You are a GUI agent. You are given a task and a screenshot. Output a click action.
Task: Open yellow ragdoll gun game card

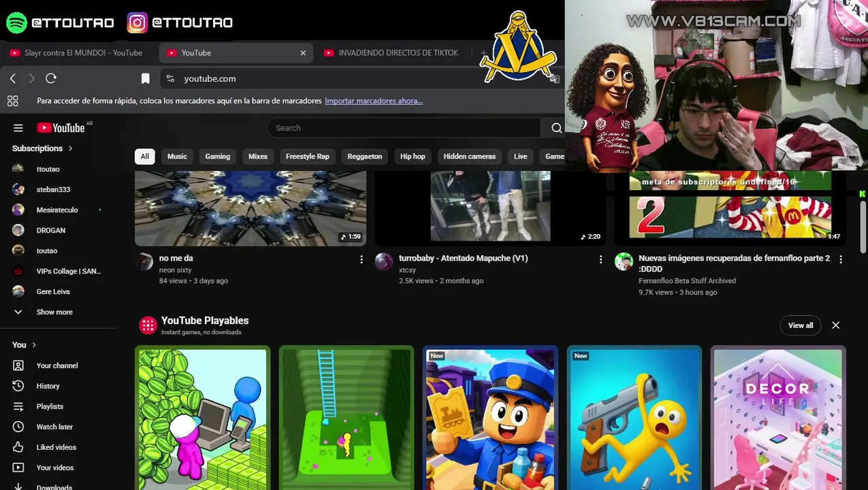(x=634, y=418)
